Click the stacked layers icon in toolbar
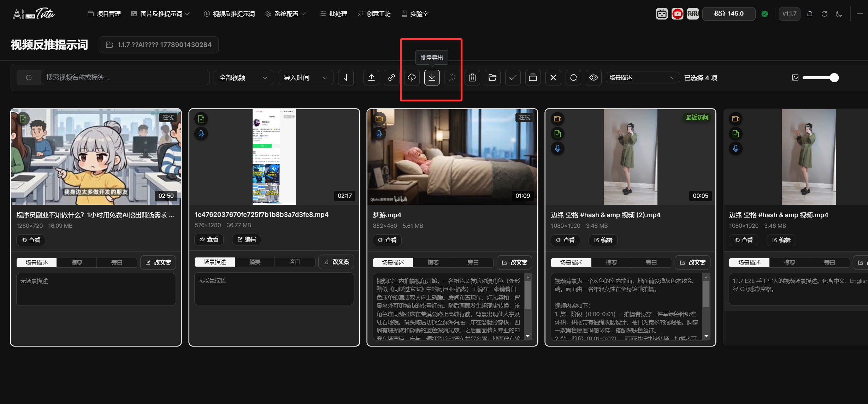868x404 pixels. [x=533, y=78]
